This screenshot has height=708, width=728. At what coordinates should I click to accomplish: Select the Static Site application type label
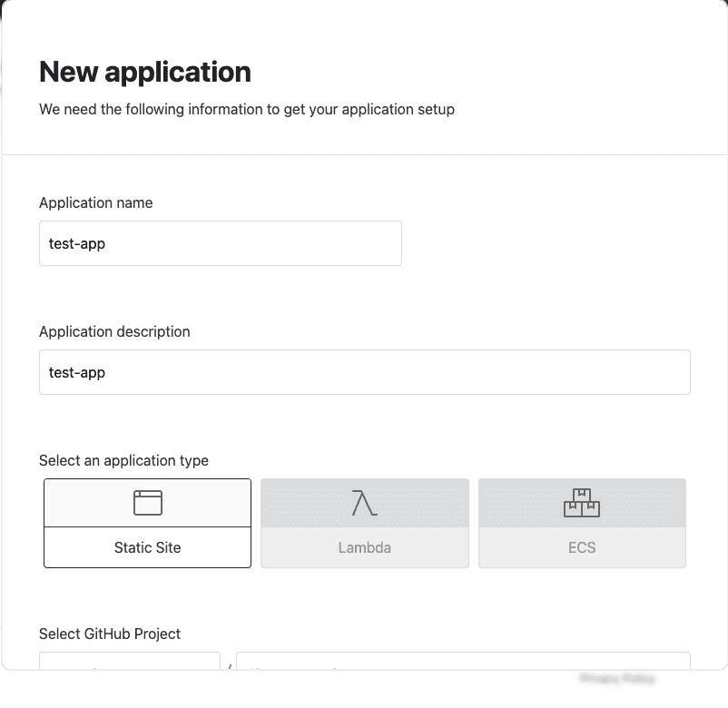tap(148, 547)
